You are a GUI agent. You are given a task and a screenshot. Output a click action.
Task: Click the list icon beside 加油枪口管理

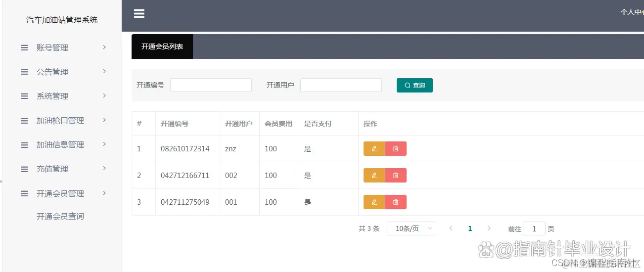point(24,120)
